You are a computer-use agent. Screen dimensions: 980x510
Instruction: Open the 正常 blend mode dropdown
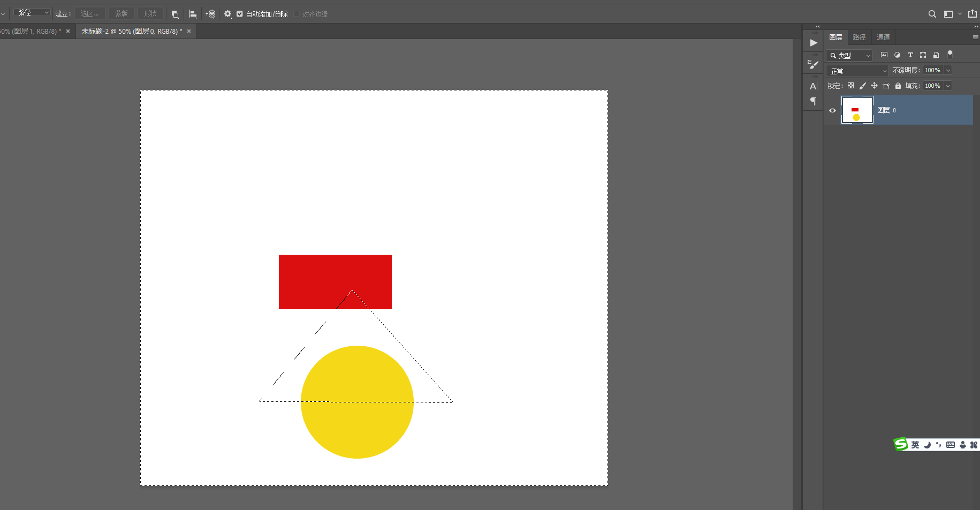(857, 71)
